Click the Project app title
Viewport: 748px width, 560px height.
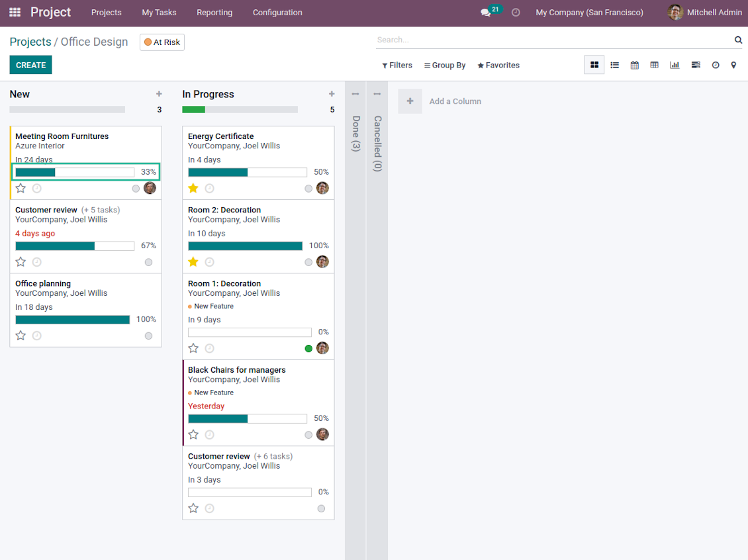tap(50, 12)
